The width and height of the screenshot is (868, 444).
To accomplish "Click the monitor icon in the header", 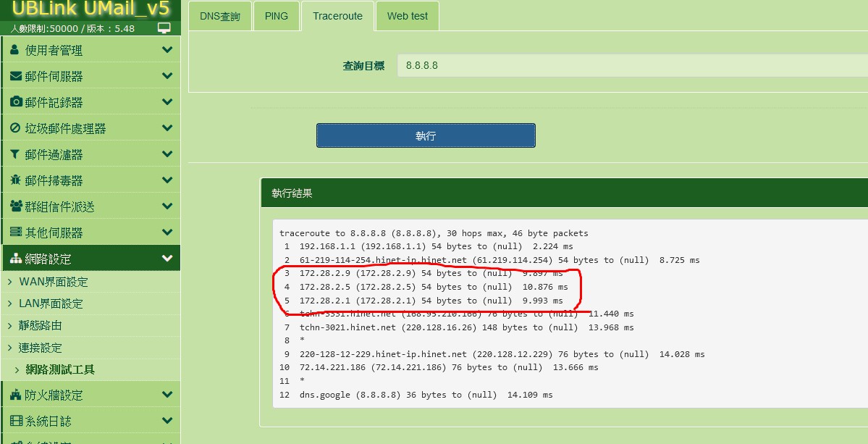I will [x=164, y=28].
